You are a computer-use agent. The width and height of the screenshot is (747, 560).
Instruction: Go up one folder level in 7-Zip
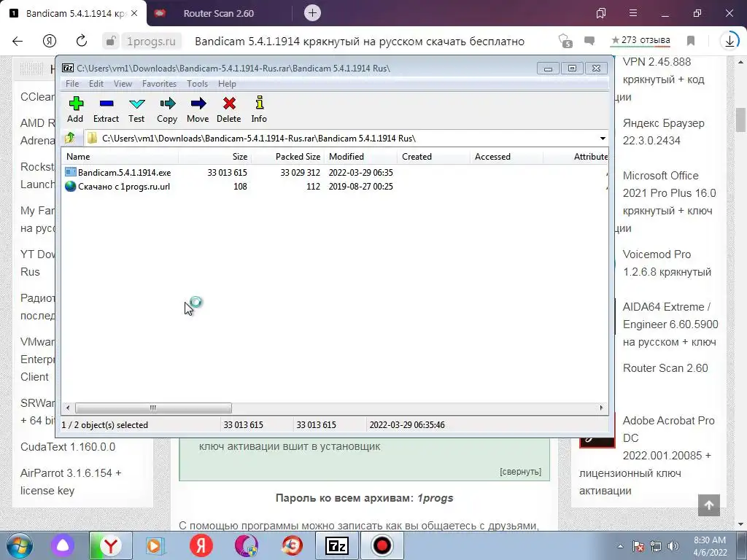coord(70,138)
